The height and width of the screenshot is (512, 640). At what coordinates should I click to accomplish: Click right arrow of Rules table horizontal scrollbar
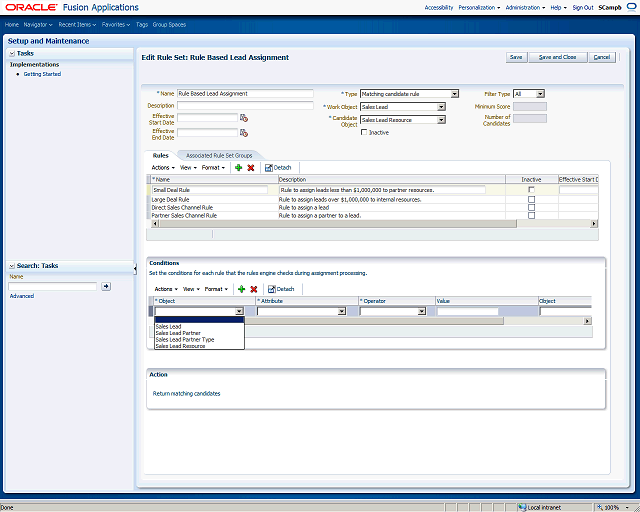click(594, 224)
